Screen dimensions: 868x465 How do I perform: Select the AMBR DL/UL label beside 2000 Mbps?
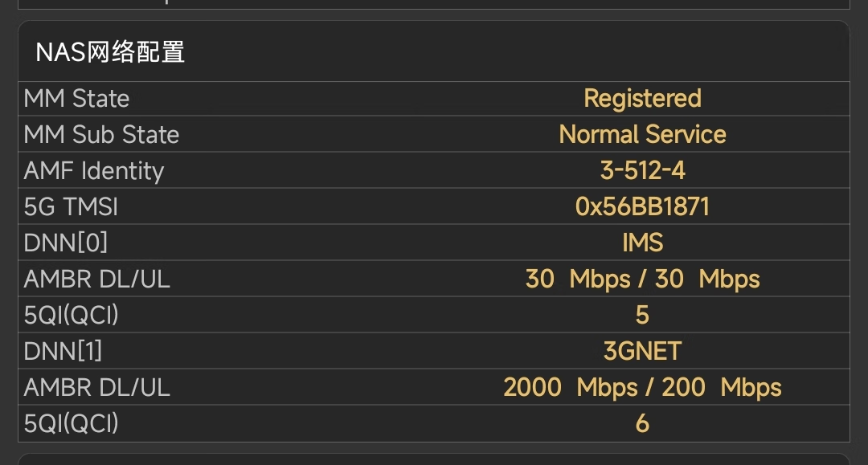(97, 388)
